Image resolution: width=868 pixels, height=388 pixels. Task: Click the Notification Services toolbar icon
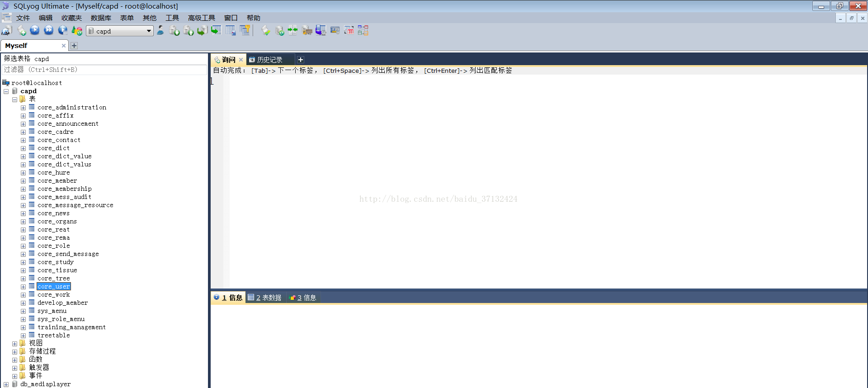tap(335, 30)
